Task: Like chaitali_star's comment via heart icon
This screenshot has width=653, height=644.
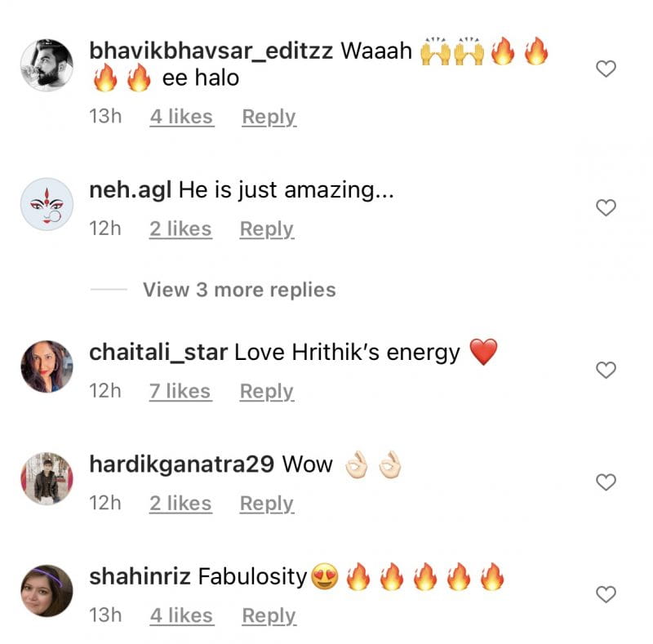Action: (606, 370)
